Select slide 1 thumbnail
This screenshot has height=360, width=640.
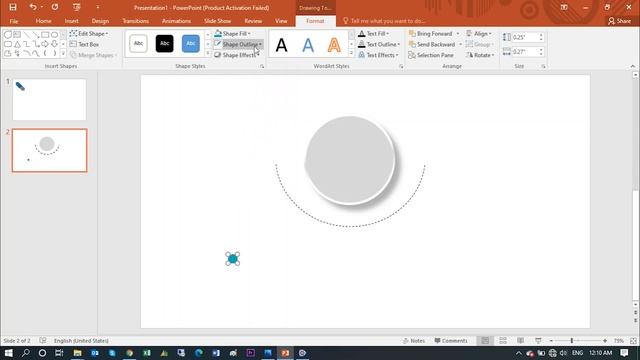click(49, 100)
